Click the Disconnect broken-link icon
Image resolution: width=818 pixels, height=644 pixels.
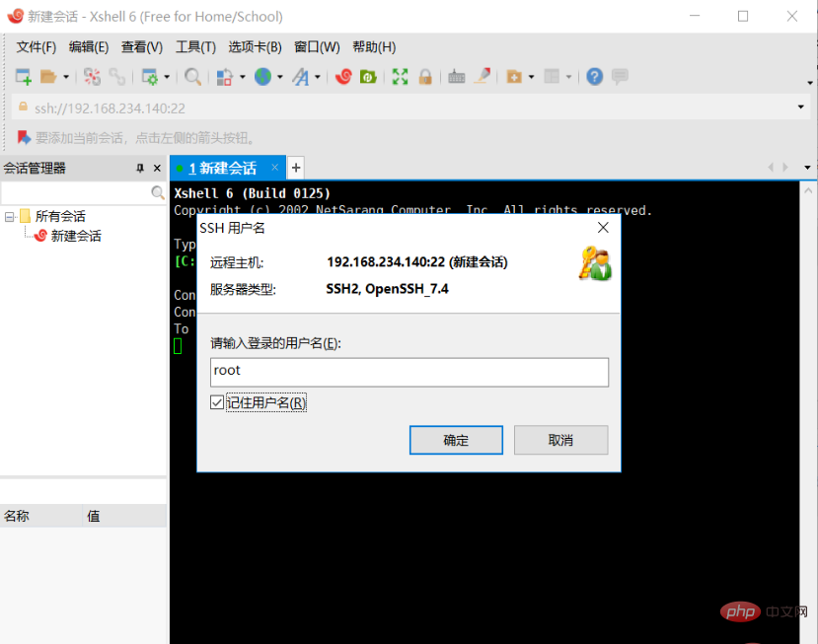(x=93, y=77)
